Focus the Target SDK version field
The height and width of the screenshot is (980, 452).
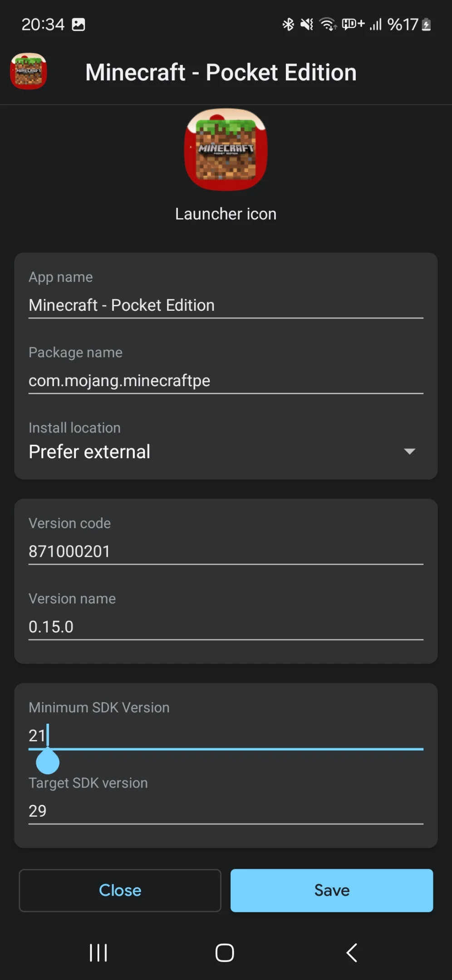pyautogui.click(x=226, y=811)
